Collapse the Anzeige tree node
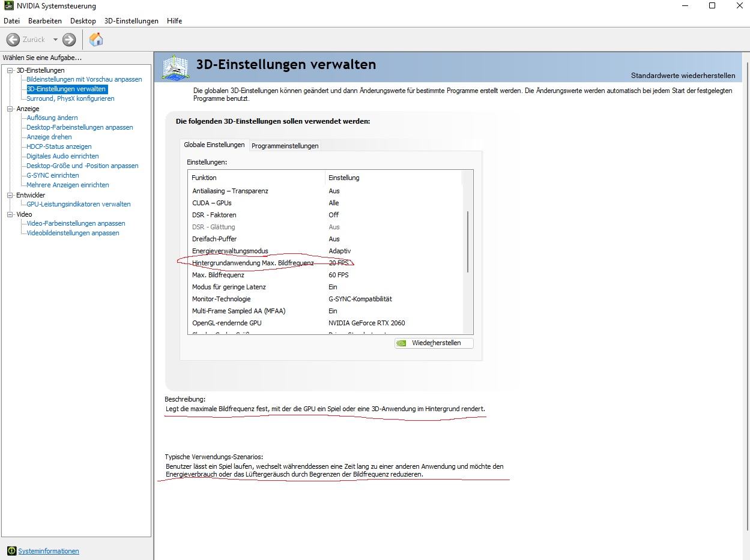The width and height of the screenshot is (750, 560). coord(10,109)
